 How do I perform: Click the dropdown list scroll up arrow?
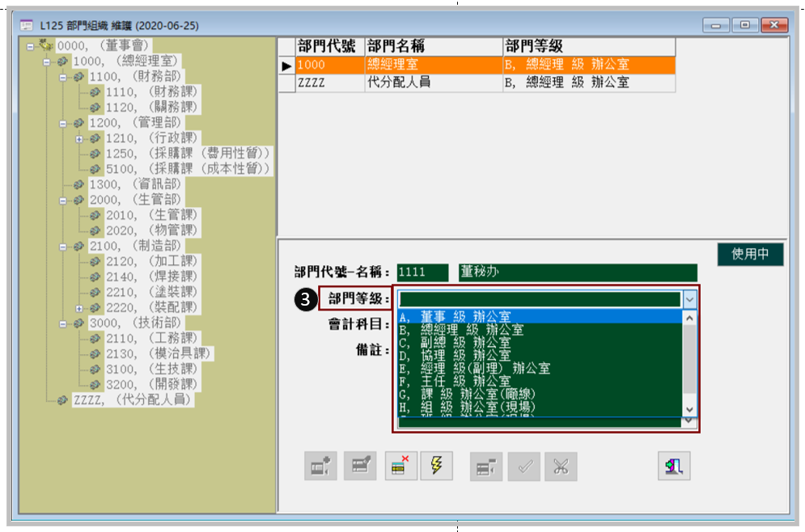click(689, 318)
